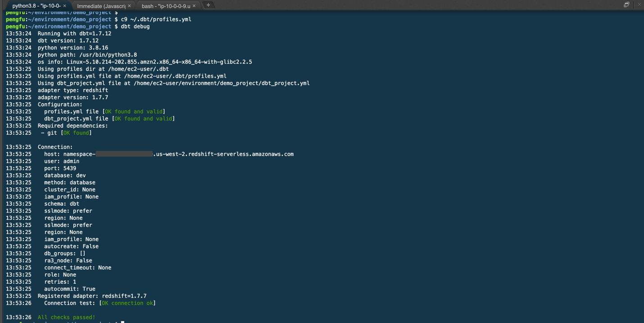Image resolution: width=644 pixels, height=323 pixels.
Task: Click the 'schema: dbt' line
Action: coord(62,204)
